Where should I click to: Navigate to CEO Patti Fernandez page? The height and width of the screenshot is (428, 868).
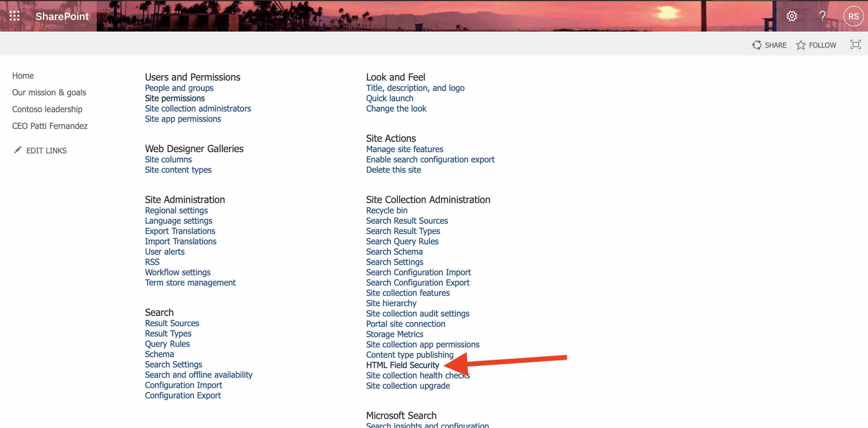[50, 126]
